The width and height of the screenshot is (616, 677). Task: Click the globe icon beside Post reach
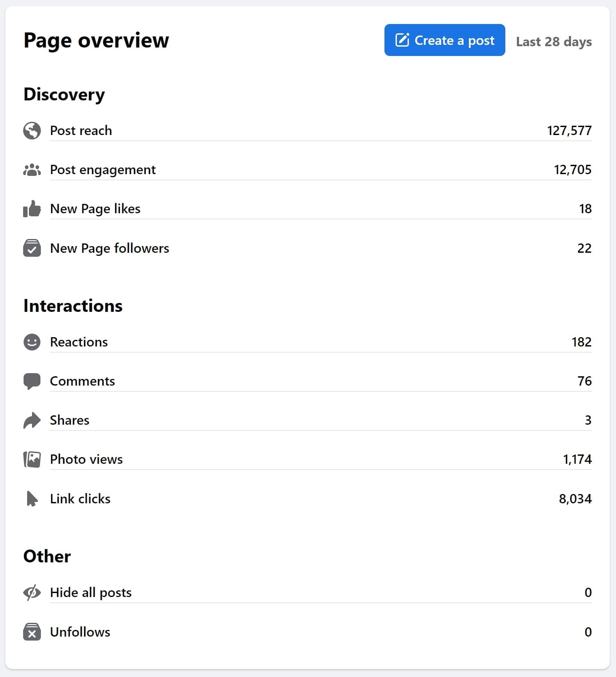click(x=32, y=131)
